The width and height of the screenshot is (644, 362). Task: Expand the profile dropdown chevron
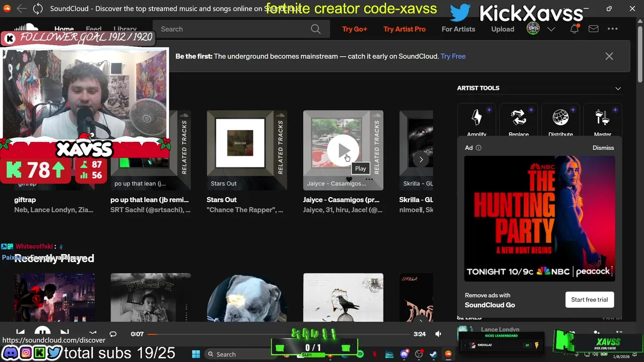pos(551,29)
